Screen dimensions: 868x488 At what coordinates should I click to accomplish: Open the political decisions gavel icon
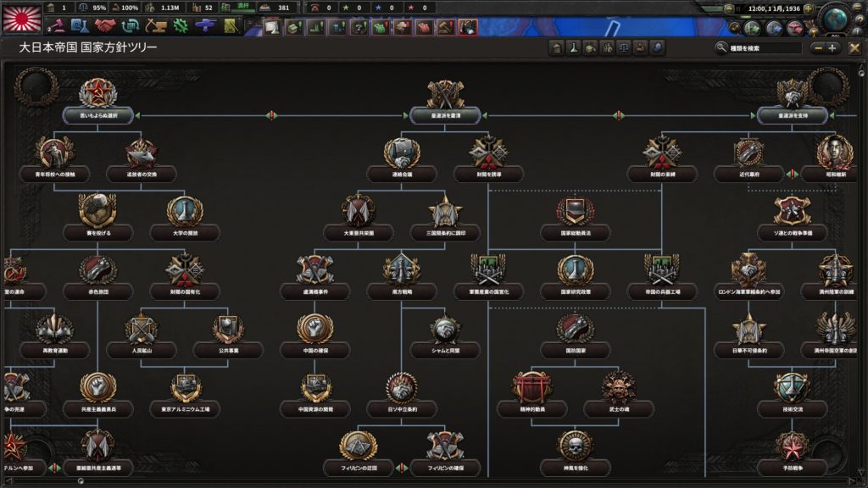[55, 26]
